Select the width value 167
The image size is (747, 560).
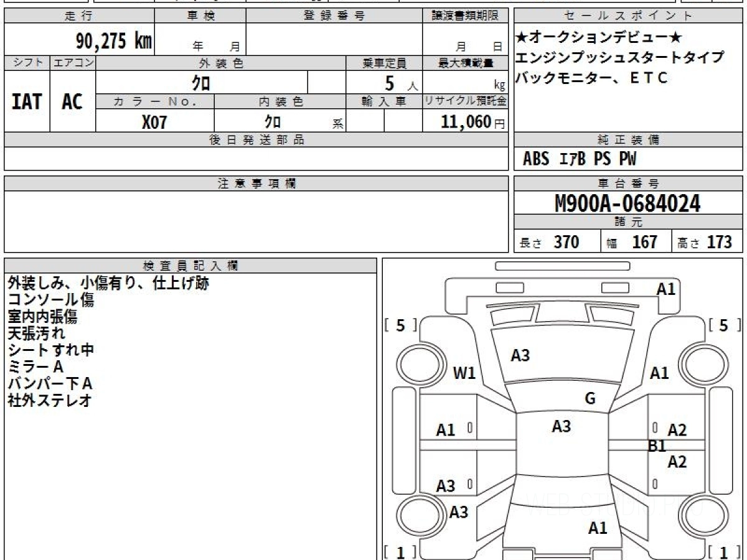coord(644,242)
